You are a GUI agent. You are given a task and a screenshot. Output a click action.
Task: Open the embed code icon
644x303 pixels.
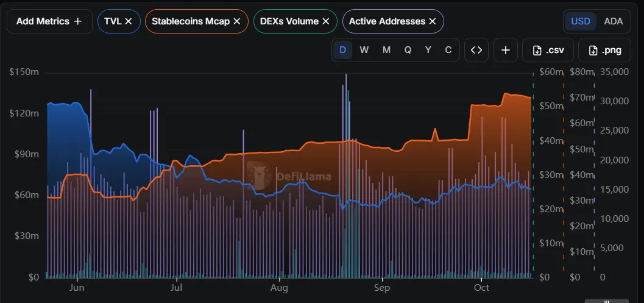pyautogui.click(x=476, y=50)
